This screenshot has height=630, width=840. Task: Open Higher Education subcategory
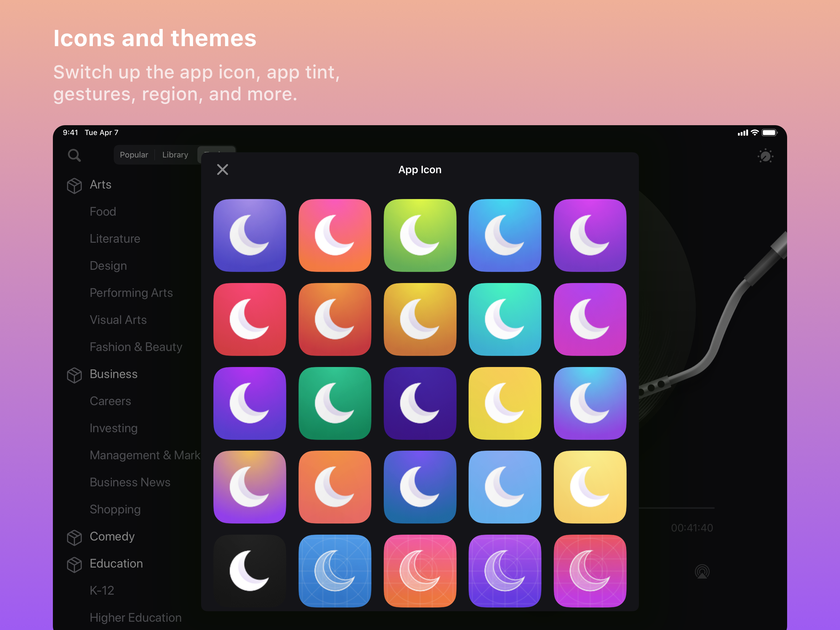tap(135, 617)
